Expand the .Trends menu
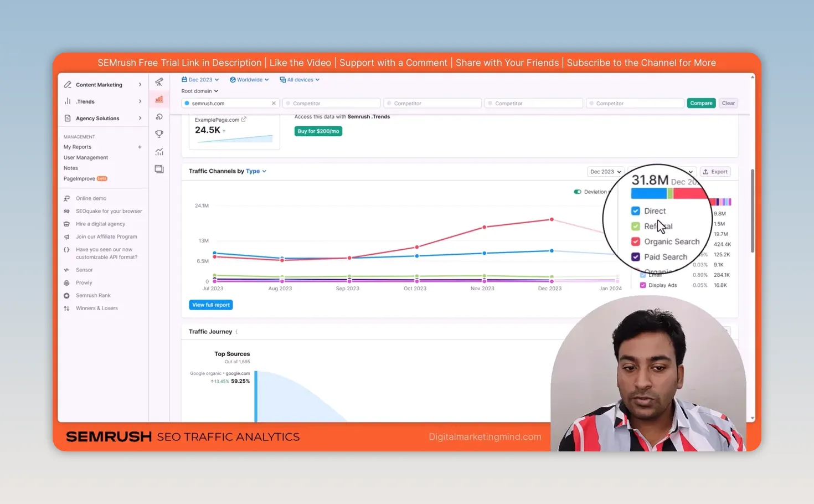The width and height of the screenshot is (814, 504). click(140, 101)
